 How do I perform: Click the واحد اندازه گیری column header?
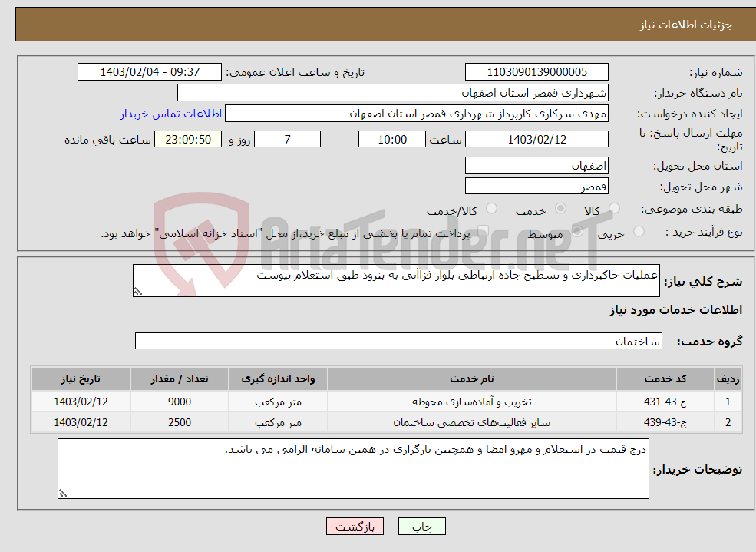pos(278,379)
